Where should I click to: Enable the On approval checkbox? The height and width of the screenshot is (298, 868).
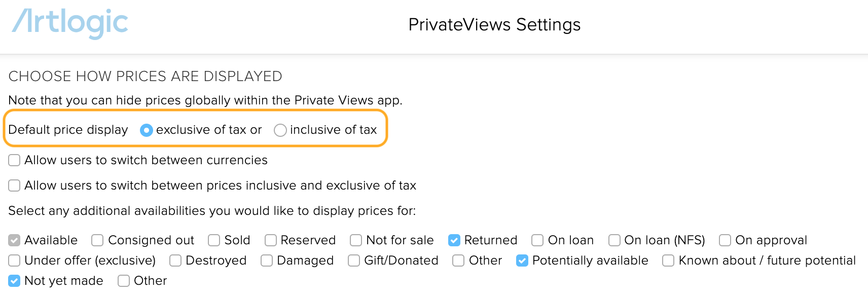click(725, 240)
